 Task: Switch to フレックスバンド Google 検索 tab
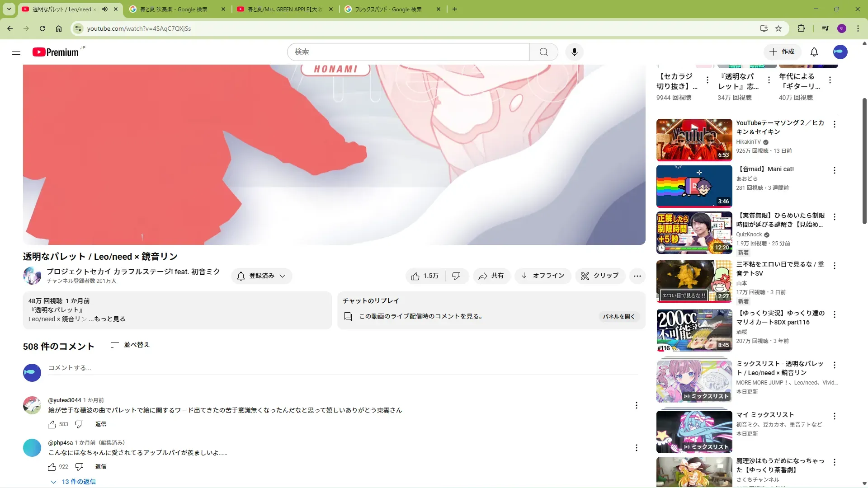coord(388,9)
